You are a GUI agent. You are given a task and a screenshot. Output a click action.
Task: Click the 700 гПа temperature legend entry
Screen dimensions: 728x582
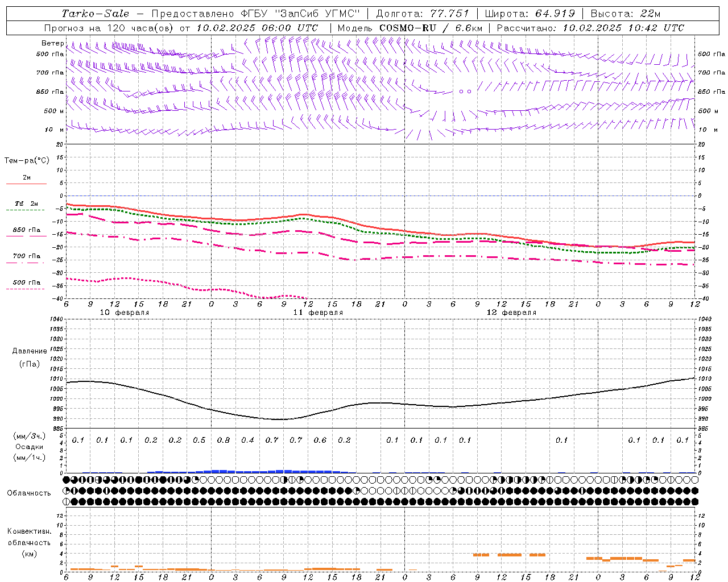click(26, 256)
